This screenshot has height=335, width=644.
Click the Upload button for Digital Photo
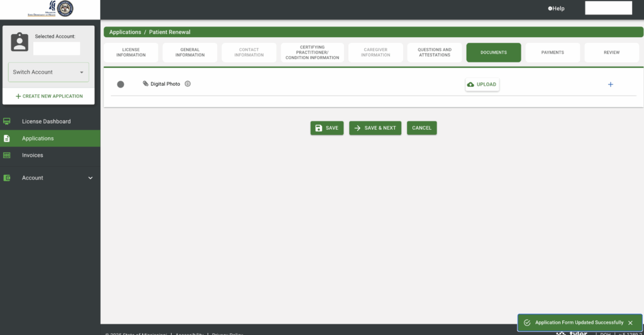point(482,84)
